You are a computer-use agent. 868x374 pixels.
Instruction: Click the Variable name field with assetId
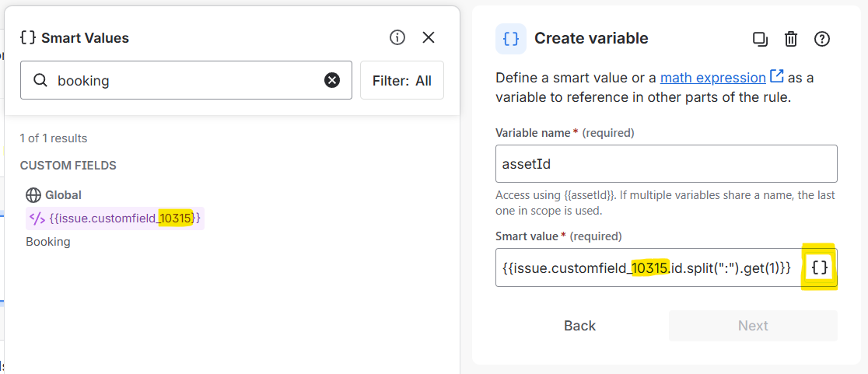[x=666, y=164]
